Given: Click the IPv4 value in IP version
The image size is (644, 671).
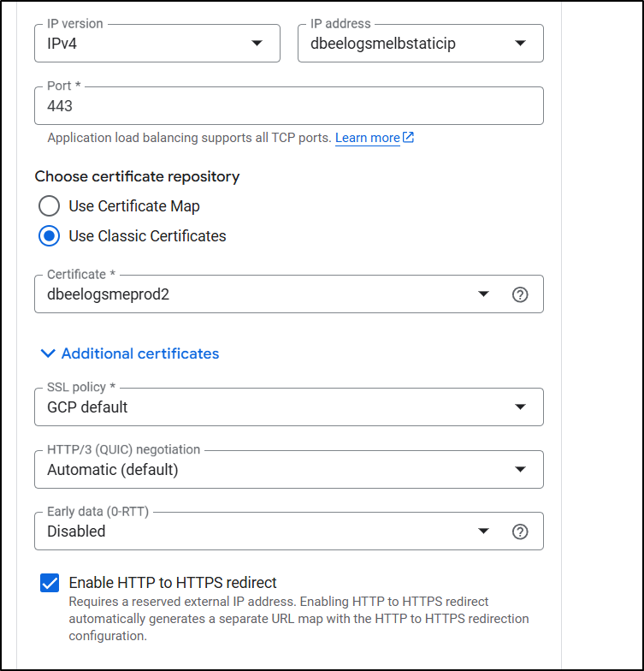Looking at the screenshot, I should (64, 44).
